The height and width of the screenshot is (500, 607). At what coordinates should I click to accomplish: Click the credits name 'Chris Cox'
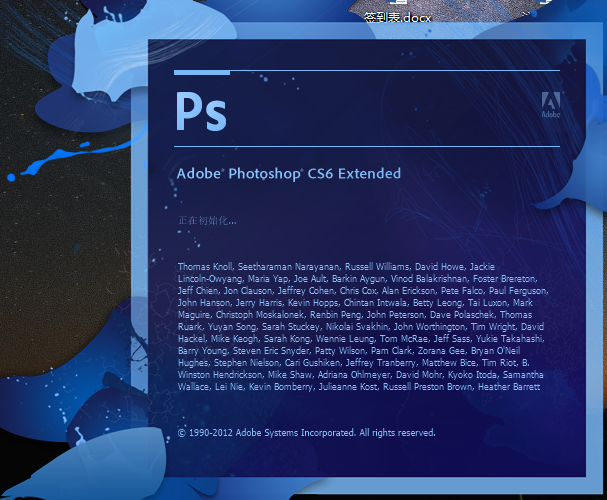click(358, 291)
